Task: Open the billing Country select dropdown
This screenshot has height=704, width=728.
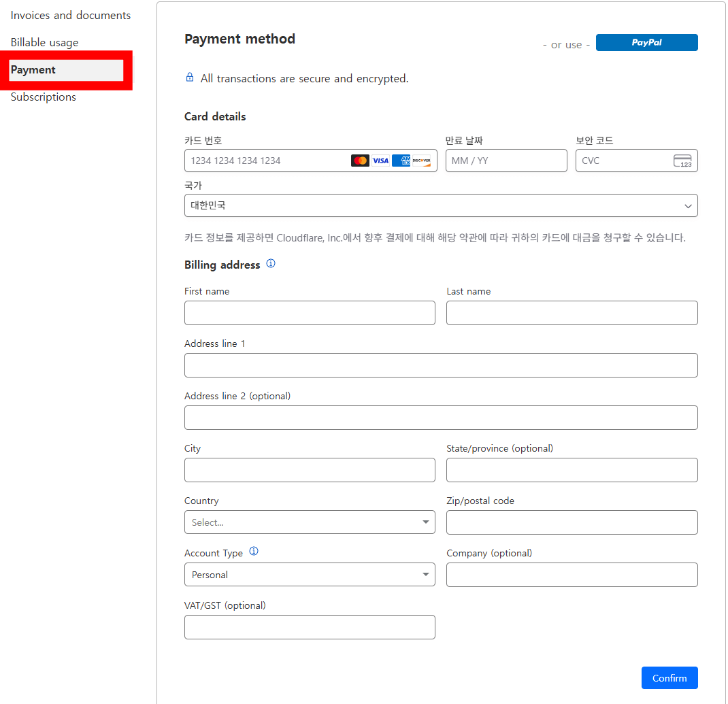Action: (310, 522)
